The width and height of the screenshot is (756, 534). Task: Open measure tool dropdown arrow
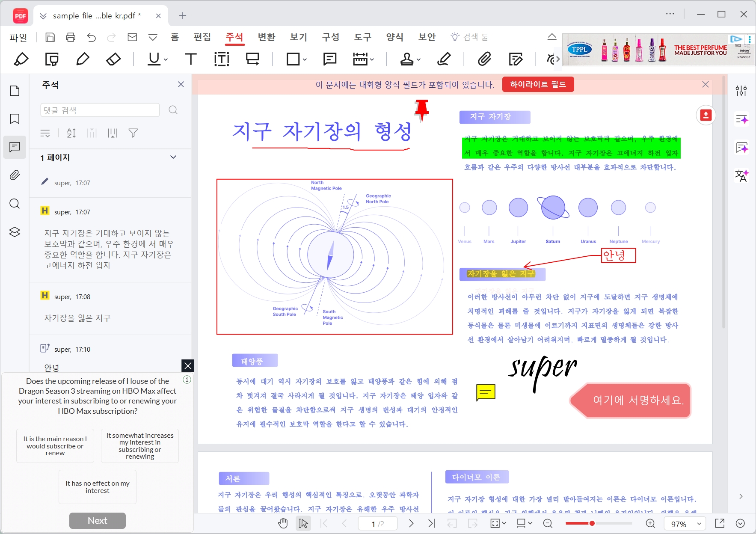(372, 59)
